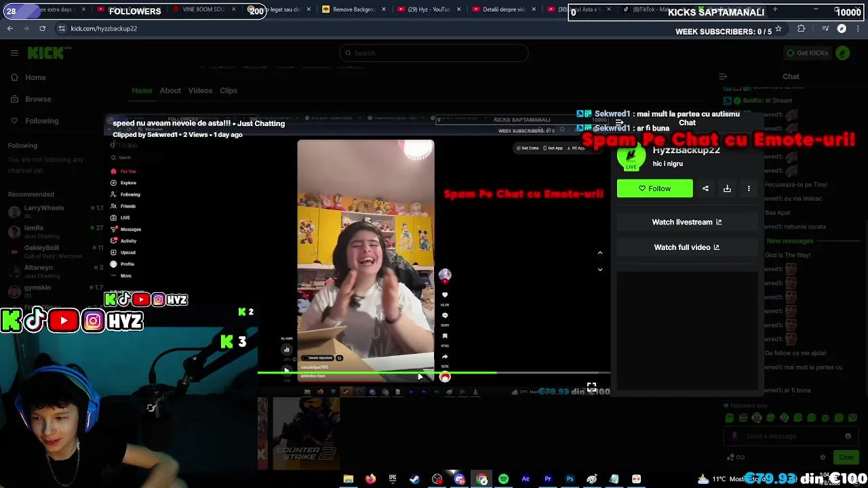The height and width of the screenshot is (488, 868).
Task: Open the Clips tab of the channel
Action: [x=229, y=90]
